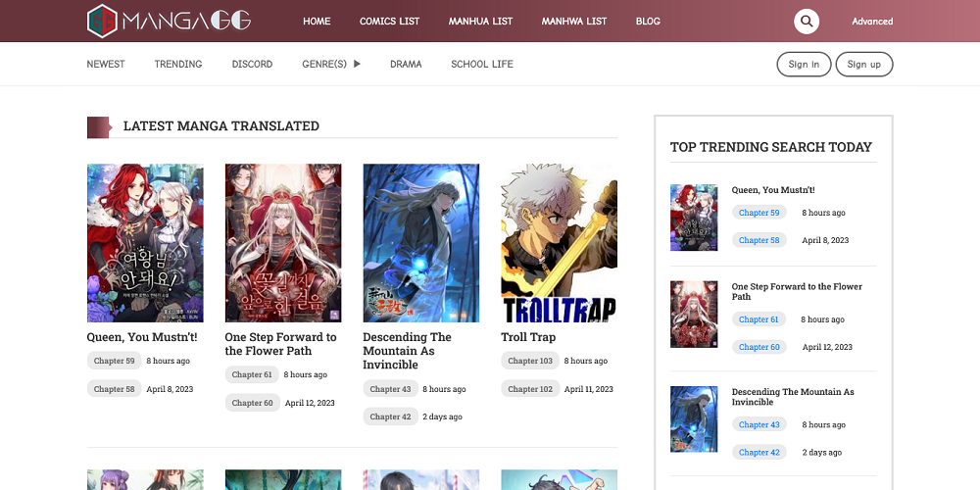Expand the GENRE(S) arrow
980x490 pixels.
point(357,64)
